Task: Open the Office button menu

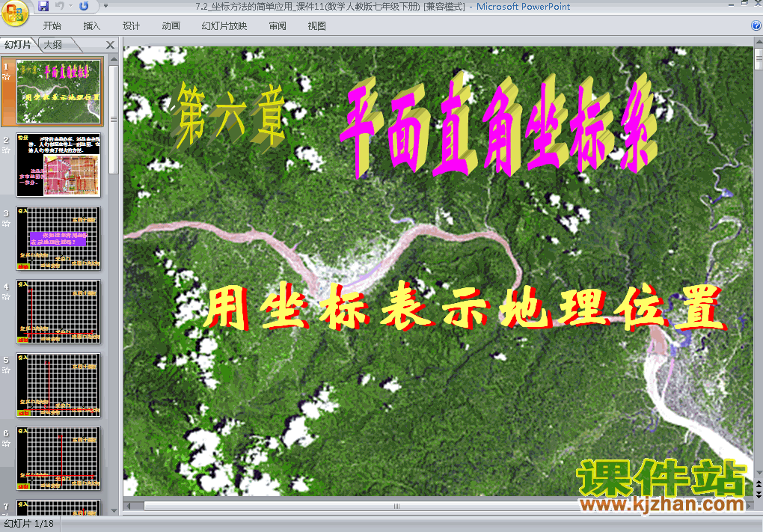Action: (15, 13)
